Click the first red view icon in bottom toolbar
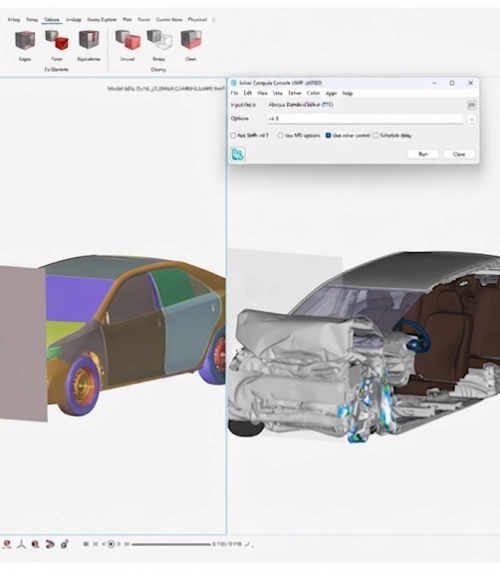This screenshot has width=500, height=570. 7,544
